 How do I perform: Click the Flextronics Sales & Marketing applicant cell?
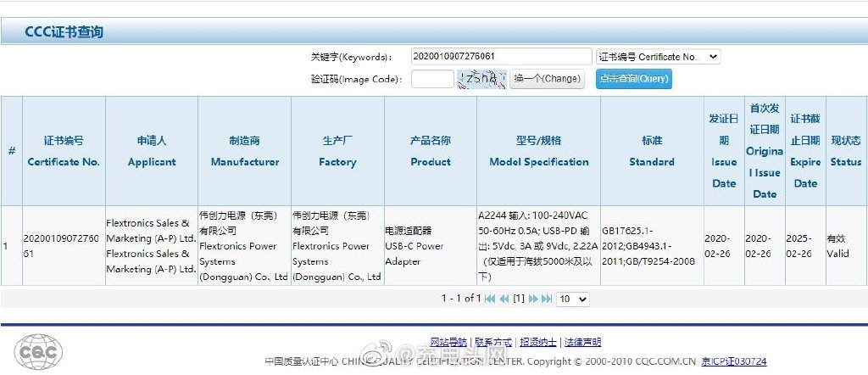coord(152,246)
